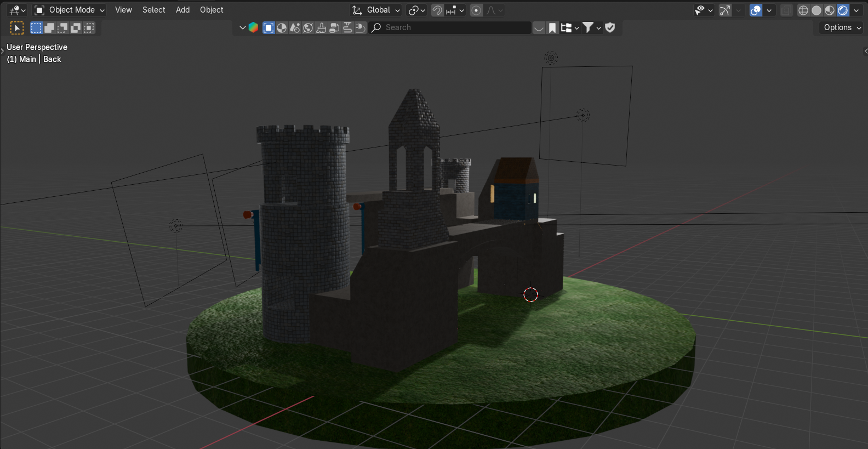Select the droplets and circle filter icon
Screen dimensions: 868x449
tap(295, 27)
